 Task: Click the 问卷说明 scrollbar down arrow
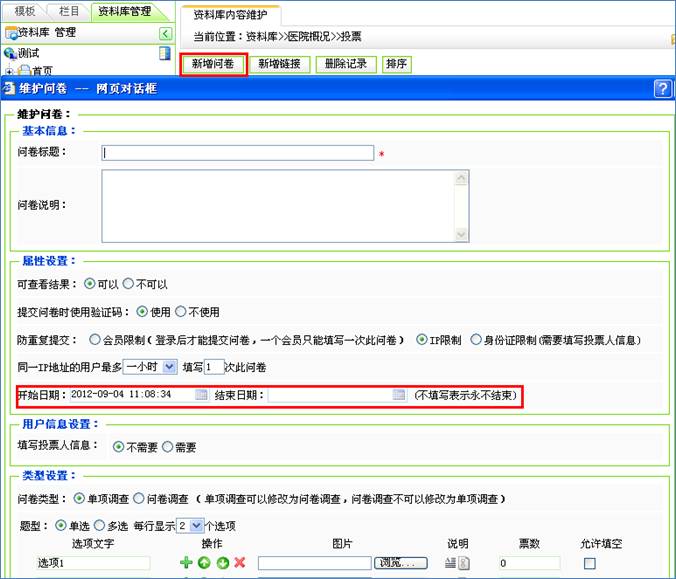461,234
